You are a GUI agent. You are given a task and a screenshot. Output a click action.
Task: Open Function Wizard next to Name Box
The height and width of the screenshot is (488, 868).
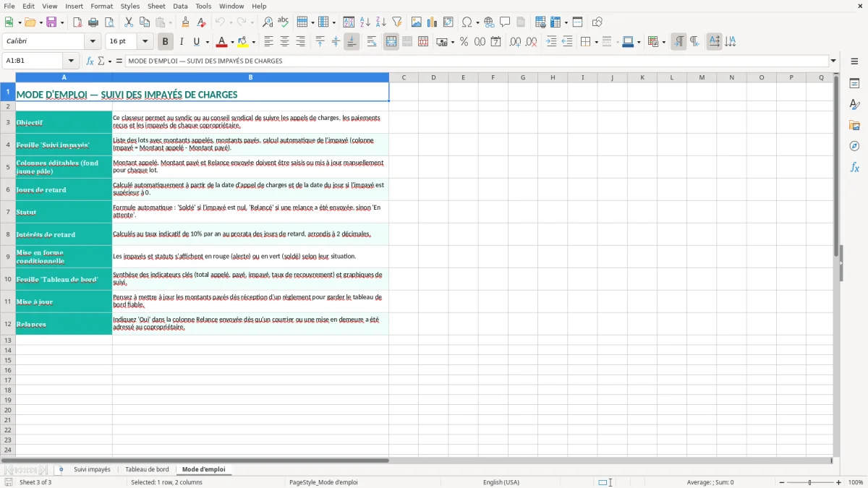point(90,61)
